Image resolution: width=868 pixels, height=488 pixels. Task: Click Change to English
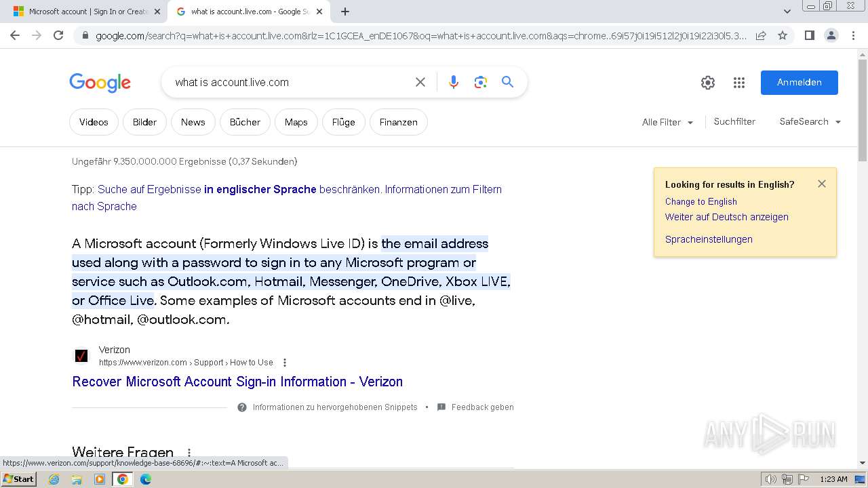click(701, 201)
